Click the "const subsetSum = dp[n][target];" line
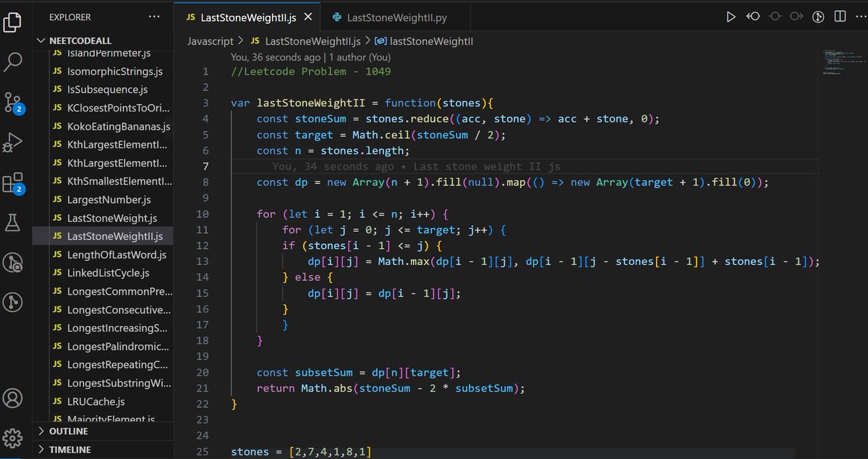Screen dimensions: 868x459 point(358,372)
